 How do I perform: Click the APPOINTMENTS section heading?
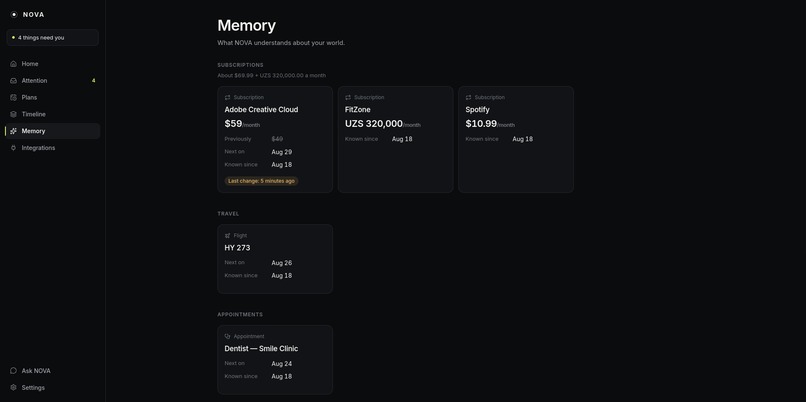[x=240, y=315]
